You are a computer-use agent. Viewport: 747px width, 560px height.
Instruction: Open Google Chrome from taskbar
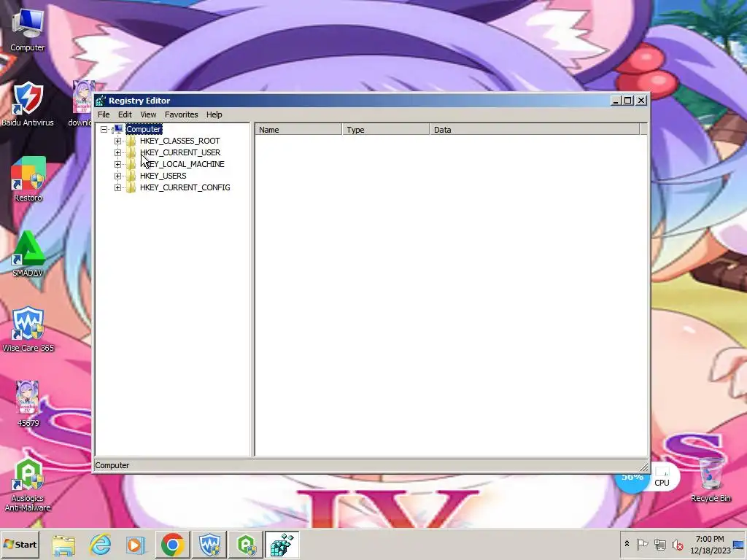[172, 544]
